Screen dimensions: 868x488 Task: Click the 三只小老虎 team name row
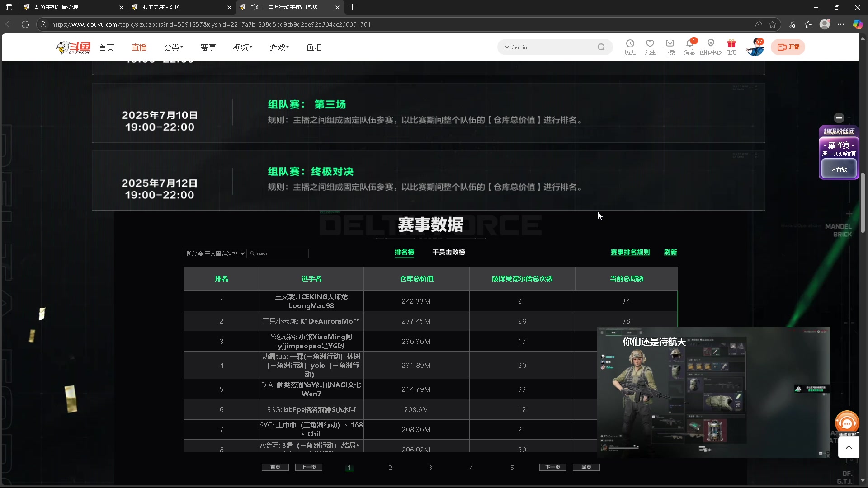(311, 321)
